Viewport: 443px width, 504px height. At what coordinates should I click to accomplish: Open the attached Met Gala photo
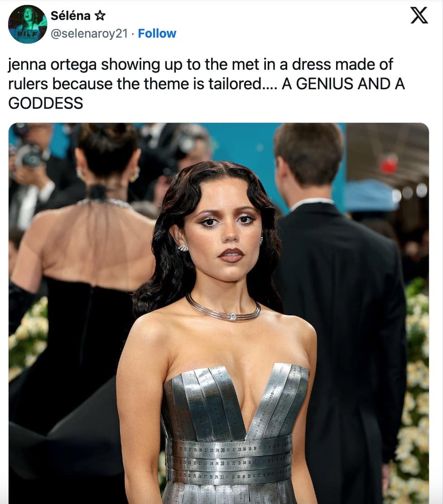pos(219,313)
